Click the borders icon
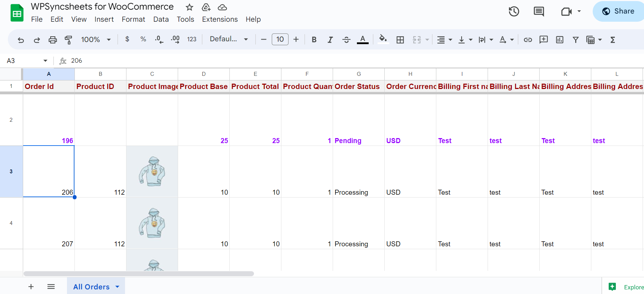 point(400,40)
